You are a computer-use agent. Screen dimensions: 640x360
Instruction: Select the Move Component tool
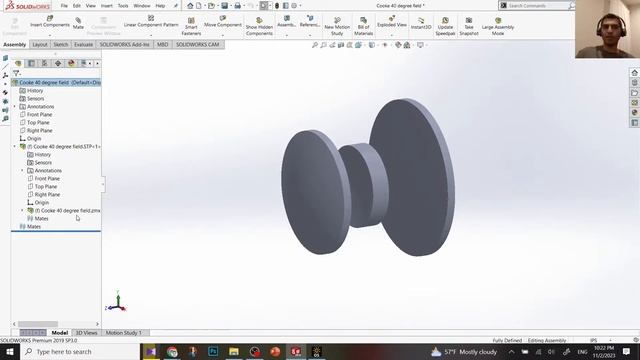point(222,22)
